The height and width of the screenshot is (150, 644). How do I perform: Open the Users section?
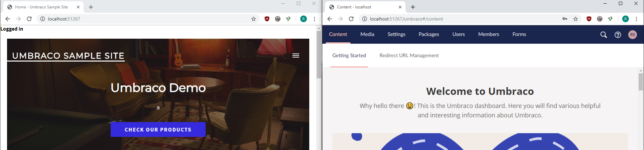459,34
